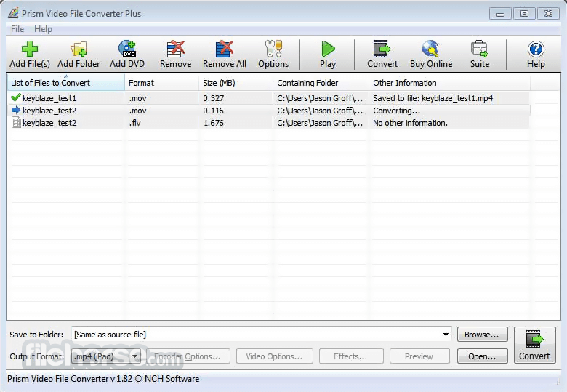This screenshot has height=392, width=567.
Task: Click the Other Information column header
Action: (x=450, y=83)
